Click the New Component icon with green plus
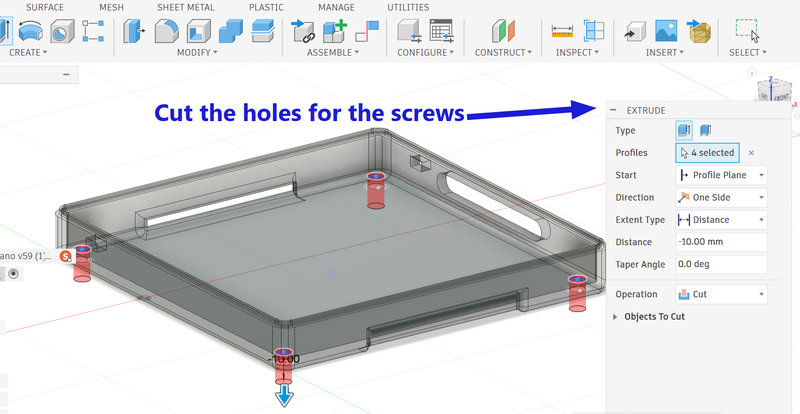Image resolution: width=800 pixels, height=414 pixels. coord(335,31)
